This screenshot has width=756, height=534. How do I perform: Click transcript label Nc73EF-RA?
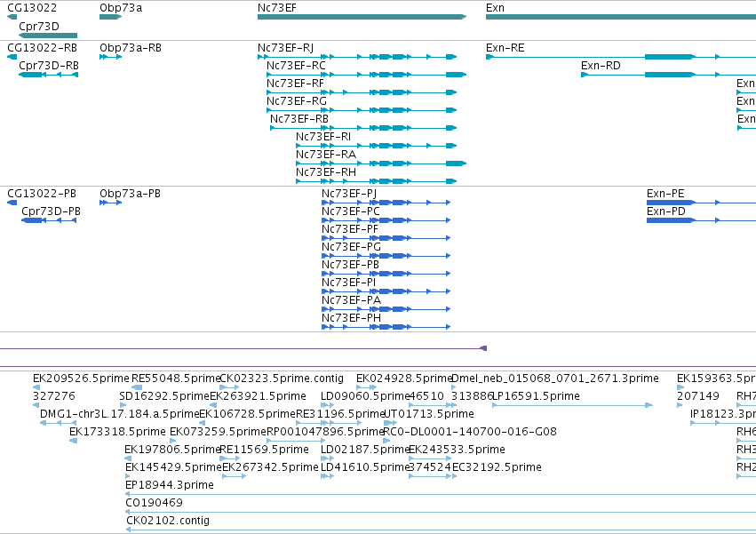[326, 155]
